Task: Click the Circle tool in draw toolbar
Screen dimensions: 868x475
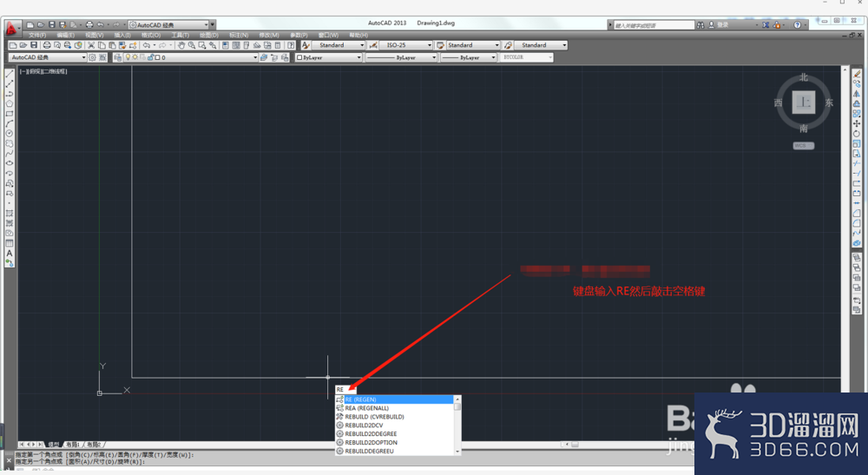Action: pyautogui.click(x=10, y=134)
